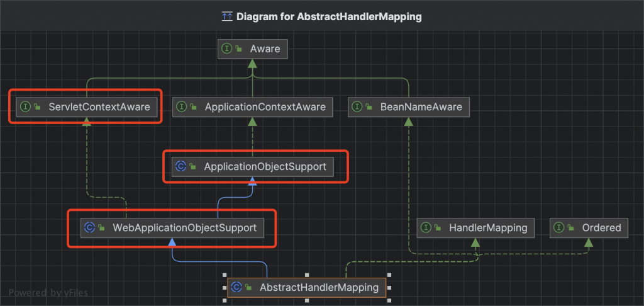Click the diagram icon in the title bar

point(227,17)
